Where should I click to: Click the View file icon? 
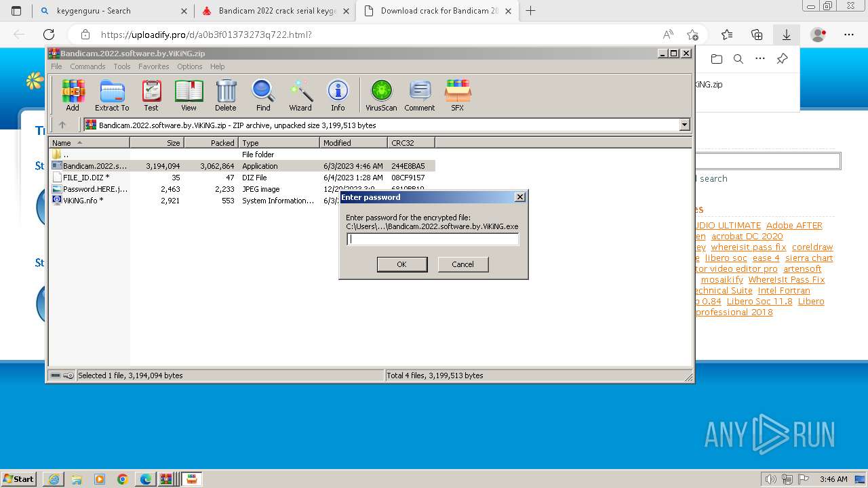click(x=189, y=96)
